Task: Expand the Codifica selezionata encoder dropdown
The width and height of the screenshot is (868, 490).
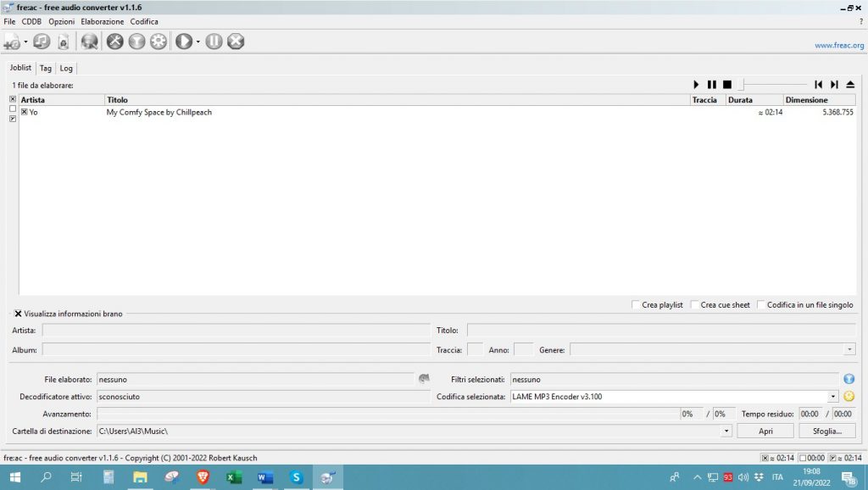Action: pos(833,396)
